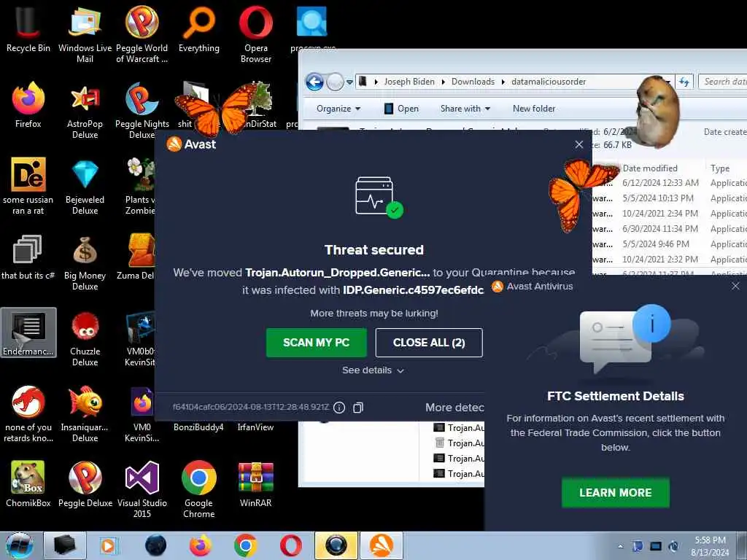Select Big Money Deluxe icon

point(85,262)
